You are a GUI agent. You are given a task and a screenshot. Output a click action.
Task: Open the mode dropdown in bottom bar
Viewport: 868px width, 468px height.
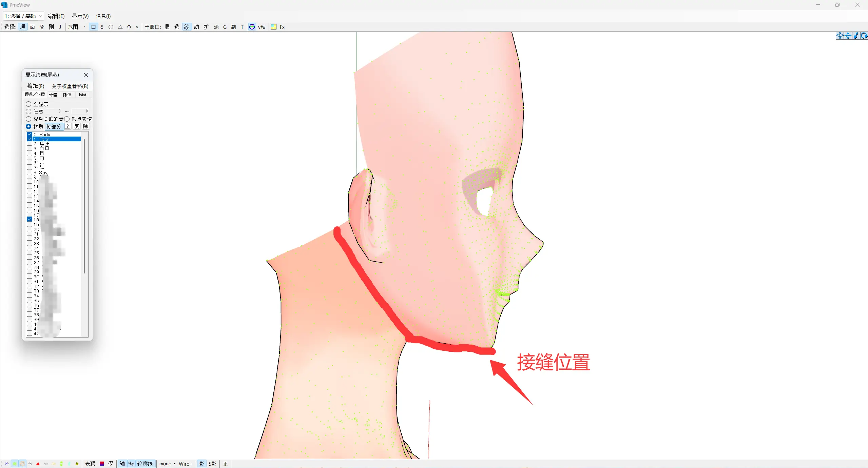point(168,464)
